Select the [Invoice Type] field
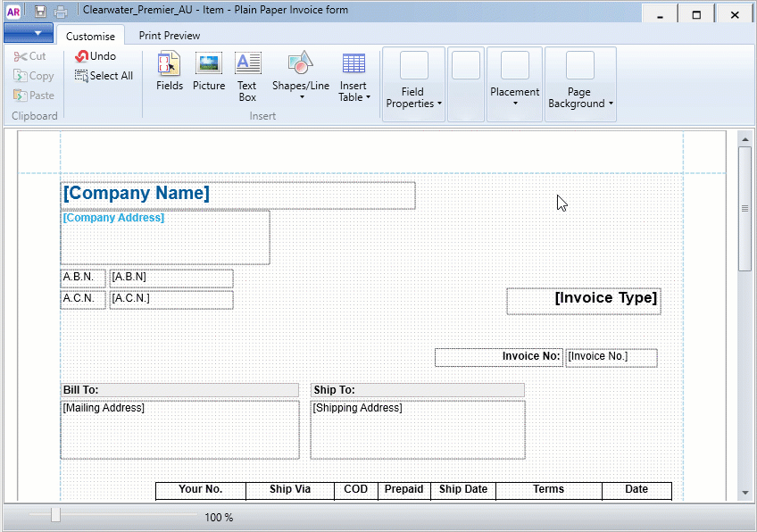 (x=584, y=301)
